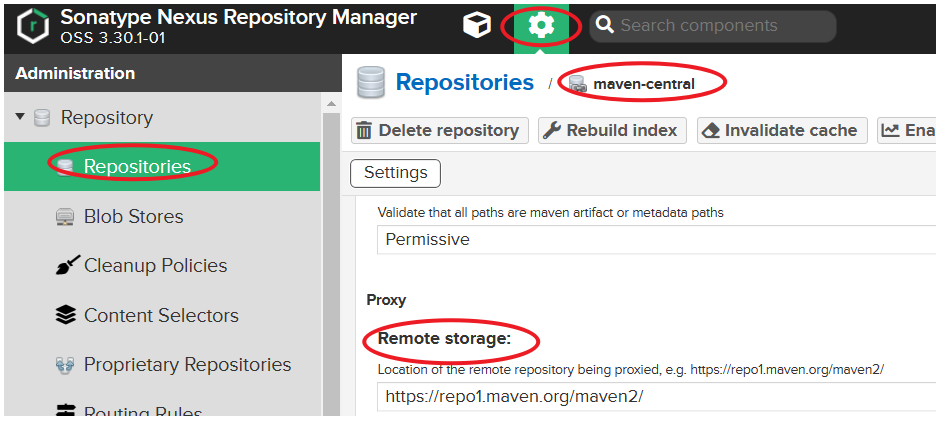Click the Content Selectors layers icon
This screenshot has height=421, width=944.
pos(65,316)
